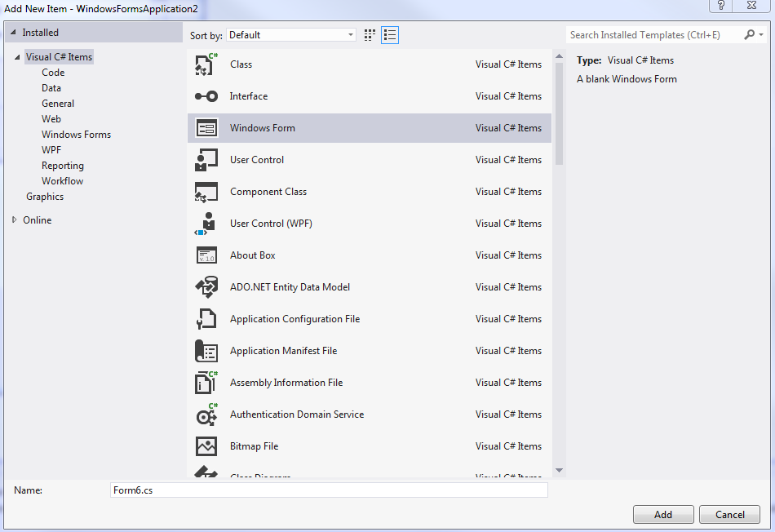Switch to medium icons list view

point(390,35)
